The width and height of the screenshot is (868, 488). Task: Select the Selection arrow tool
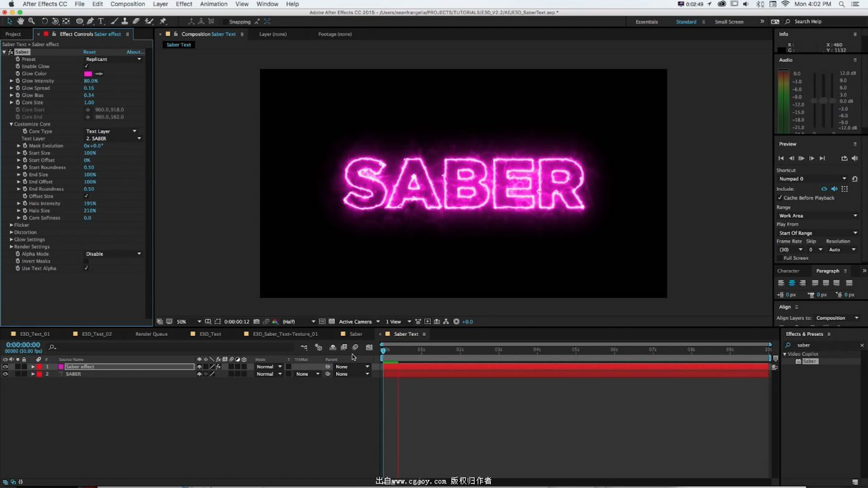[x=9, y=21]
